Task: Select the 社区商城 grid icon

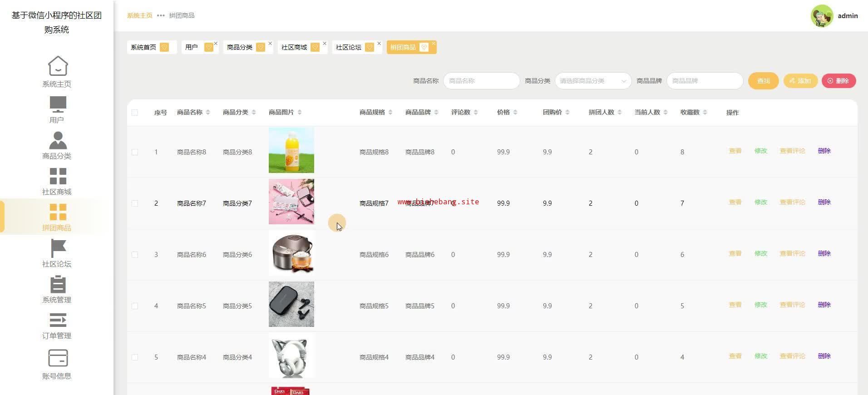Action: [x=58, y=176]
